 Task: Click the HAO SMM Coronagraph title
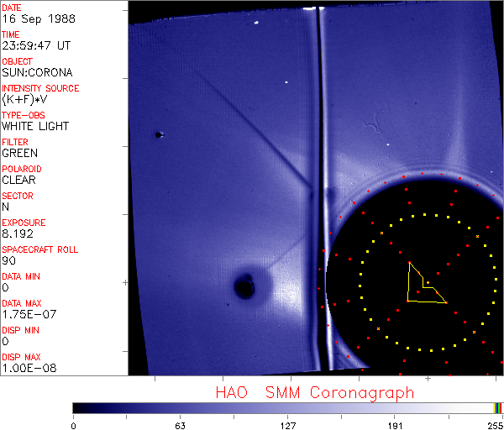[314, 392]
